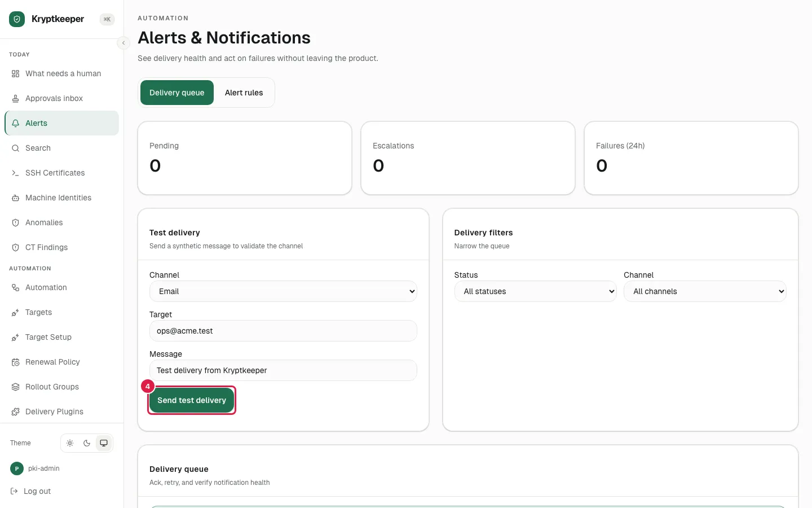Click the Alerts bell icon

16,124
